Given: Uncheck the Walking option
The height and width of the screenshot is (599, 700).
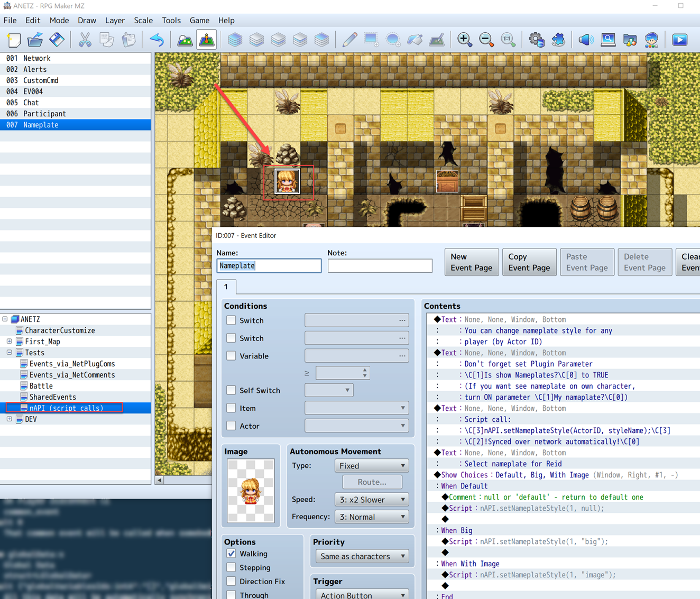Looking at the screenshot, I should pos(231,554).
